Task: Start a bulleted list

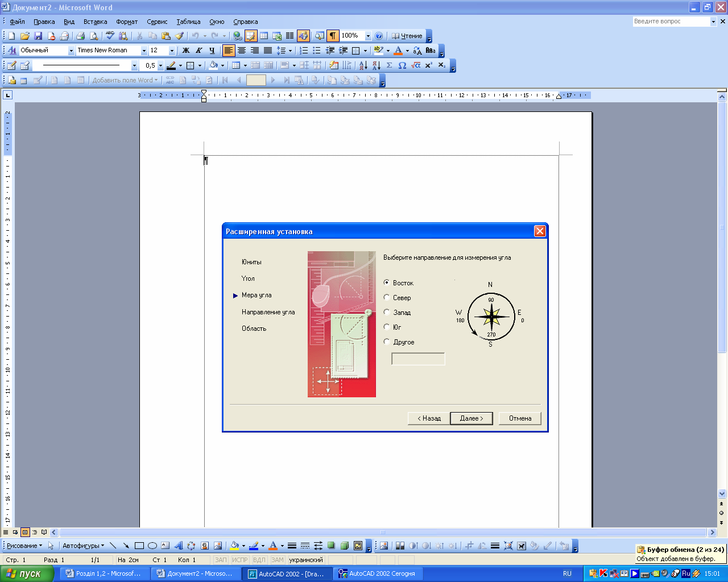Action: coord(317,51)
